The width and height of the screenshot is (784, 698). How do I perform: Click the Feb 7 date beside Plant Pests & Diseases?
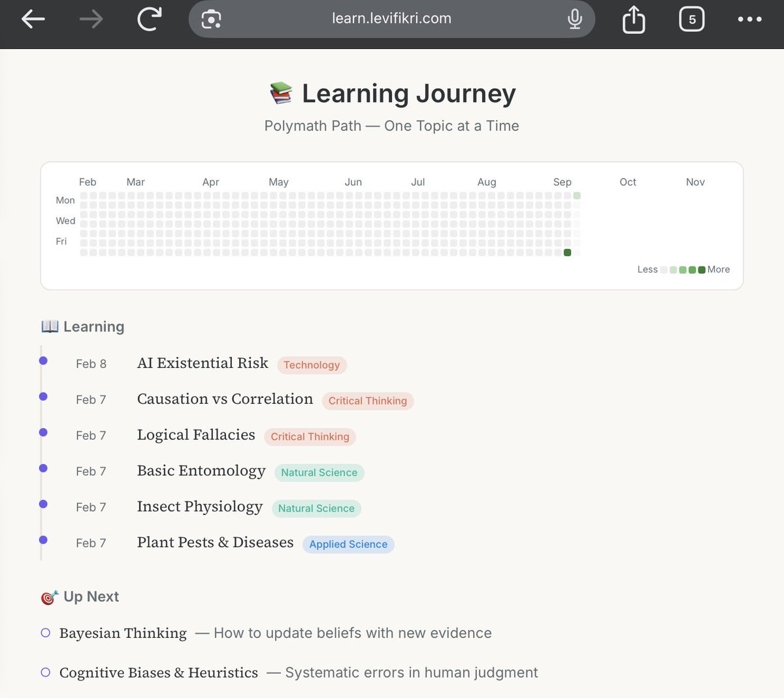coord(91,543)
